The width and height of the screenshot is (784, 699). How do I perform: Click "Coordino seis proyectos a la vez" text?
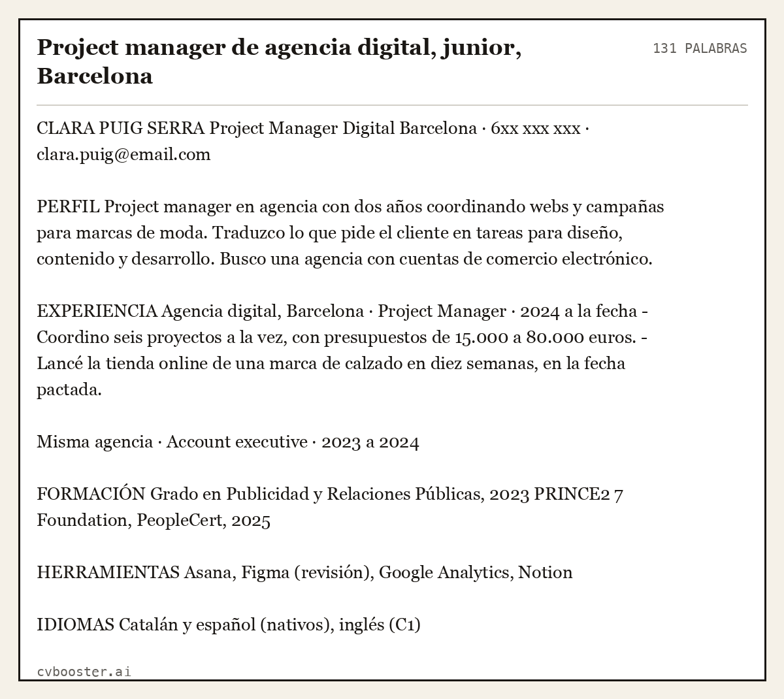(x=161, y=337)
